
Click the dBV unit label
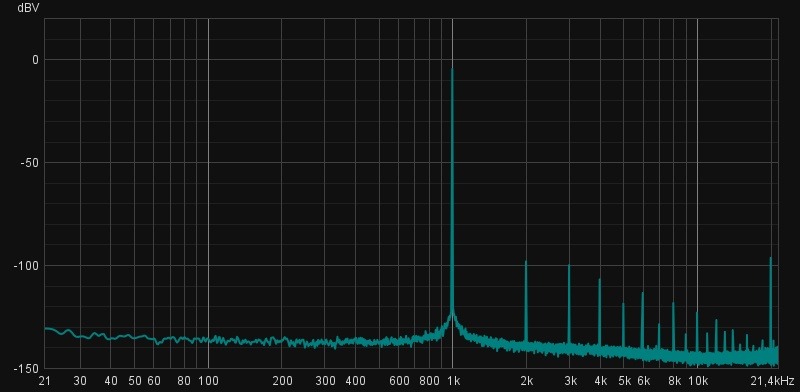pos(28,8)
